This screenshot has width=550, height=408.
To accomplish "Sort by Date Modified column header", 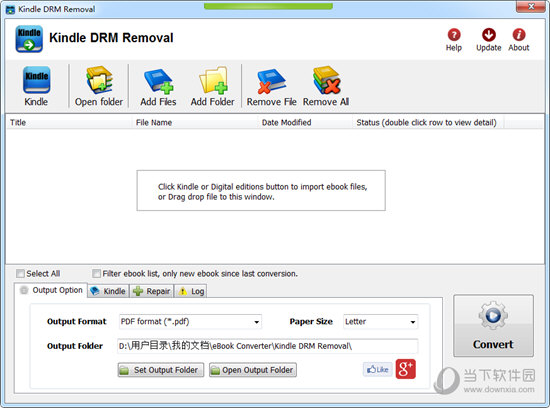I will pyautogui.click(x=305, y=122).
